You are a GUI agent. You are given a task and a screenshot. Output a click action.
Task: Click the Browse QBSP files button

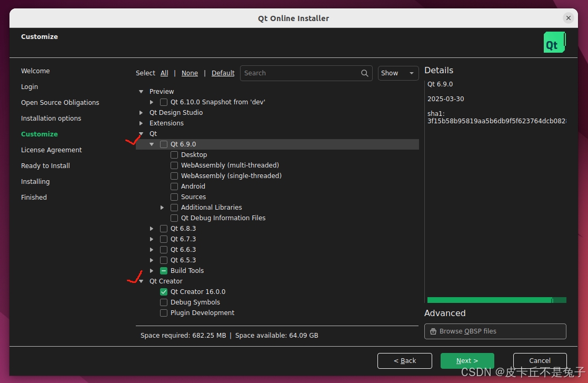point(495,331)
